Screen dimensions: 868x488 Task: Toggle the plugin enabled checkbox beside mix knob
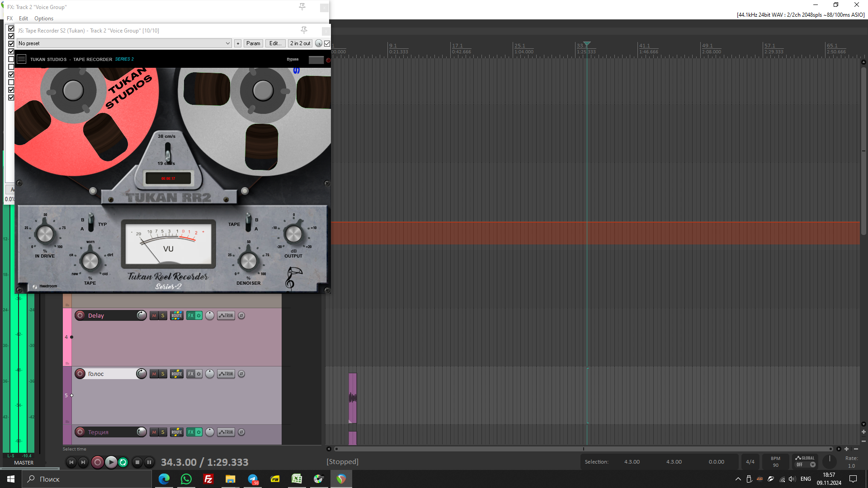(327, 43)
